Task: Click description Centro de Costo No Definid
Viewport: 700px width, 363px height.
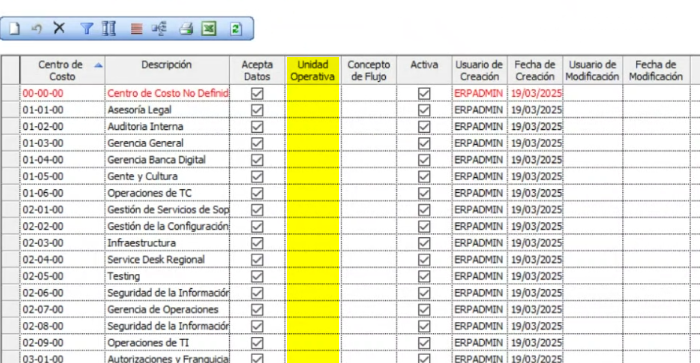Action: (167, 93)
